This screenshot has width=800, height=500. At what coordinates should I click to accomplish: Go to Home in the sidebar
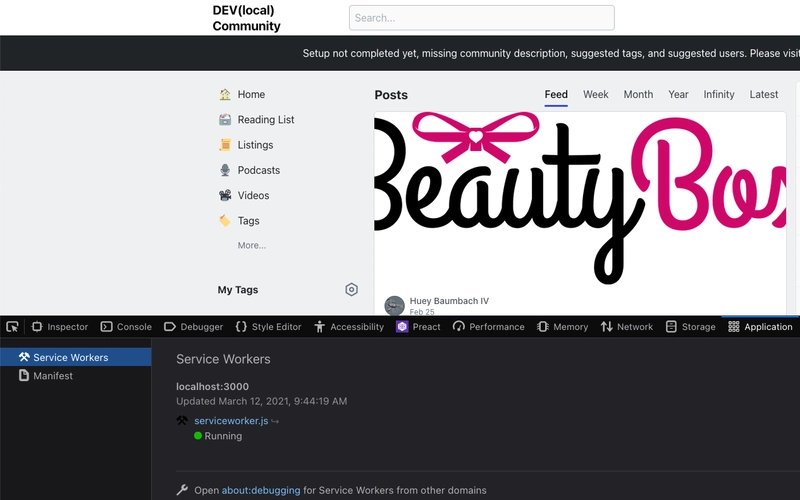pos(251,94)
